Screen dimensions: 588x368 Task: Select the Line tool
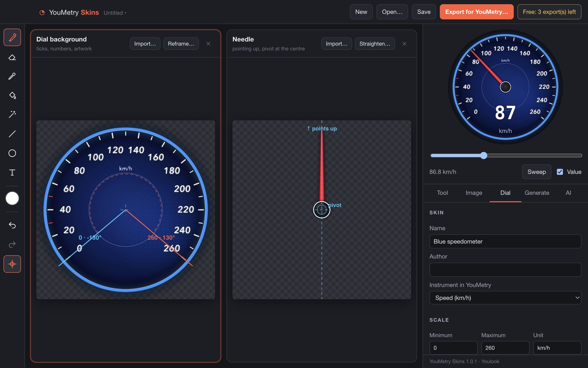(12, 134)
